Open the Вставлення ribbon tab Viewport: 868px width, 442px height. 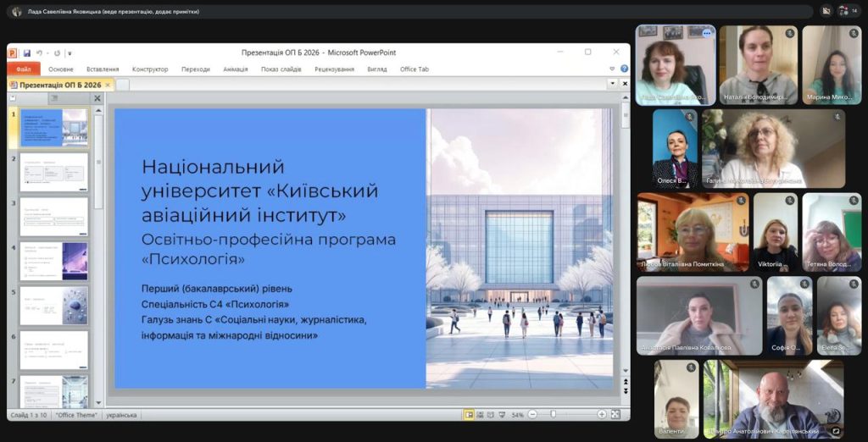point(103,69)
